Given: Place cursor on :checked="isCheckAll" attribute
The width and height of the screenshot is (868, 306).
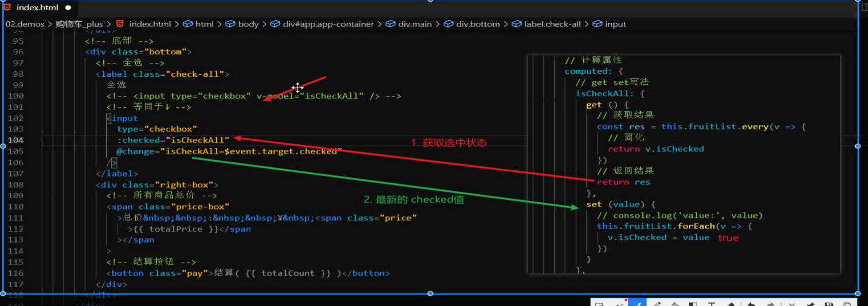Looking at the screenshot, I should 173,140.
